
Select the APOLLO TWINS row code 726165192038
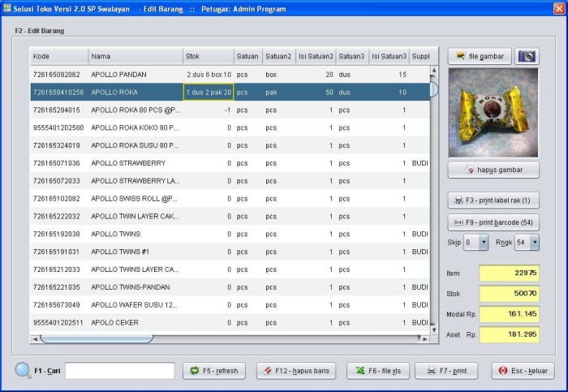pos(230,235)
